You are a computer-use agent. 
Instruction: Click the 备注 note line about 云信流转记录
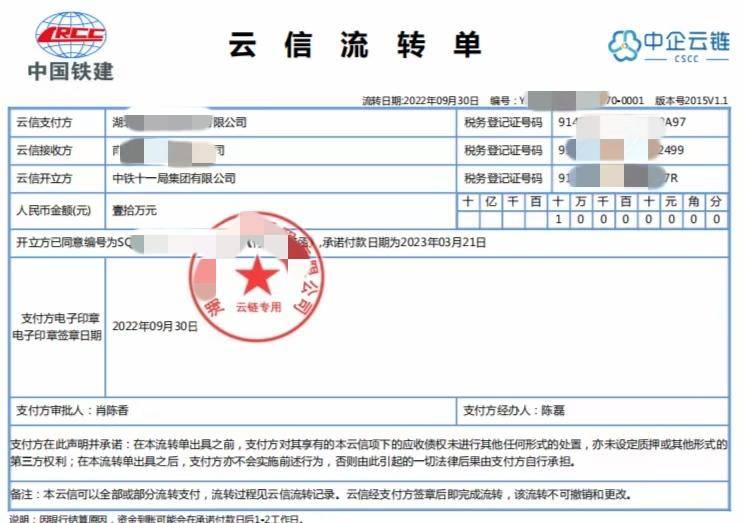(x=321, y=494)
